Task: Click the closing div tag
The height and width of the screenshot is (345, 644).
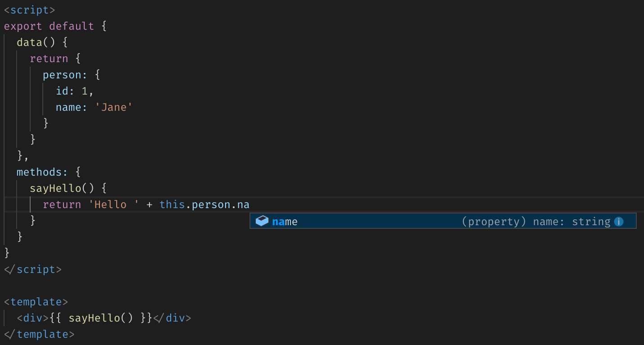Action: (x=172, y=318)
